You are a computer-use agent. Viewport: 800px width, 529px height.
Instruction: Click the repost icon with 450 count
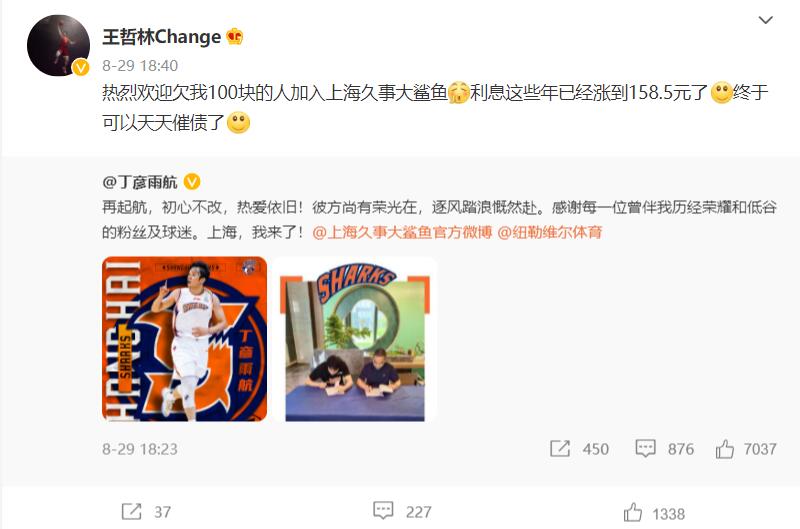[x=560, y=449]
